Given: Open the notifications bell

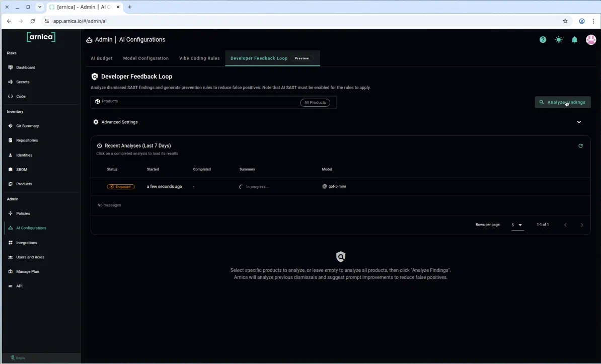Looking at the screenshot, I should tap(574, 39).
